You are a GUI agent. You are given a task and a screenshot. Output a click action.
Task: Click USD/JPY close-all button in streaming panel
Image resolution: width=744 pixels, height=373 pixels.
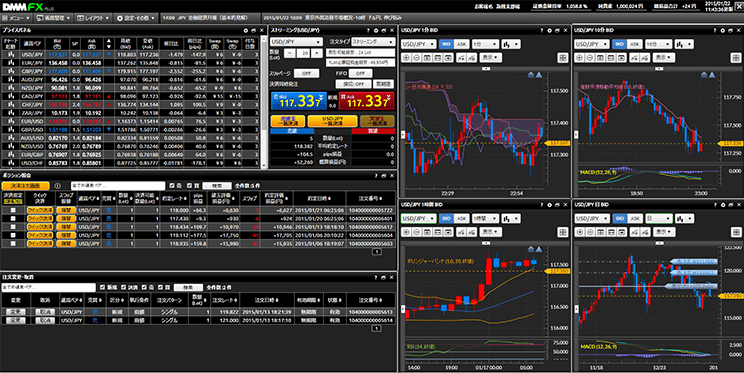tap(332, 121)
